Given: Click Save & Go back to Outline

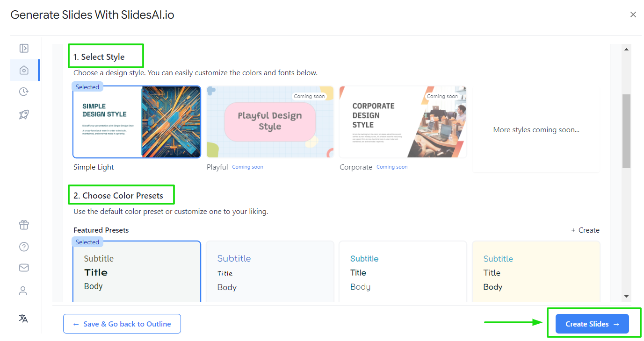Looking at the screenshot, I should point(122,324).
